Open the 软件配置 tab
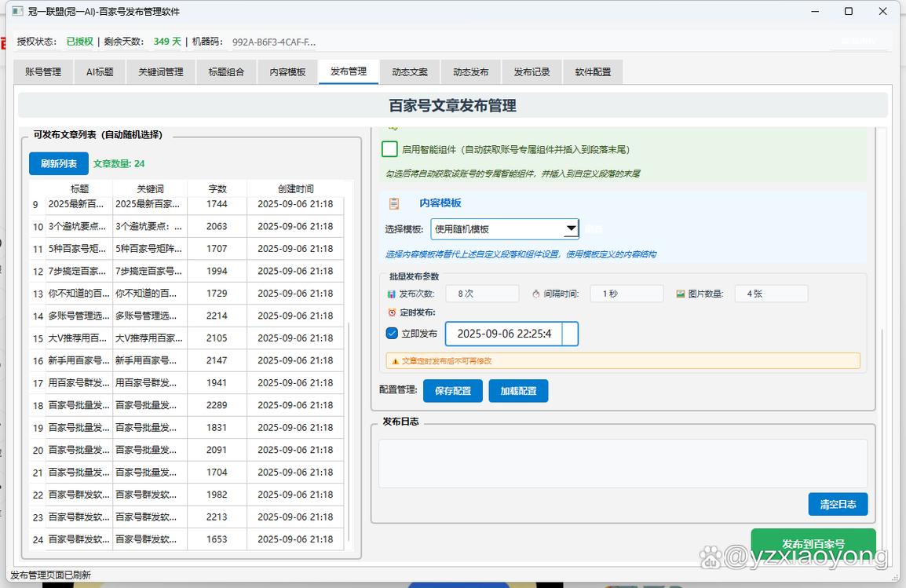Screen dimensions: 906x588 593,72
